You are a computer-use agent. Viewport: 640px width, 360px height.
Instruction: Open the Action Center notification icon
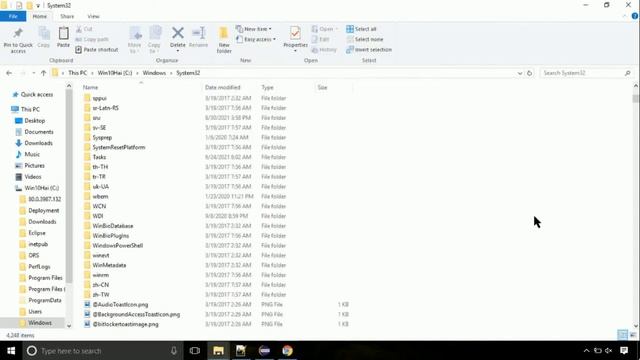tap(624, 351)
